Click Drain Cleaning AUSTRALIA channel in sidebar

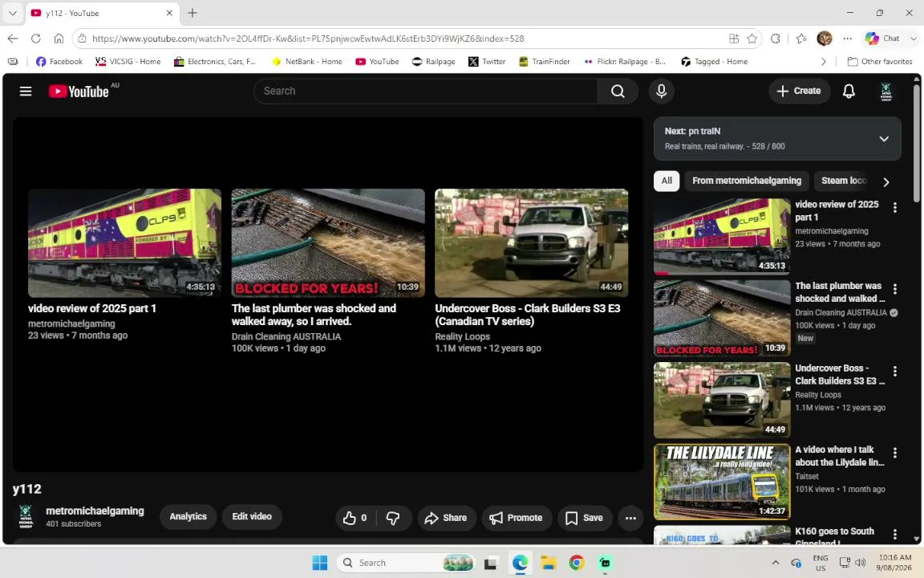[841, 312]
